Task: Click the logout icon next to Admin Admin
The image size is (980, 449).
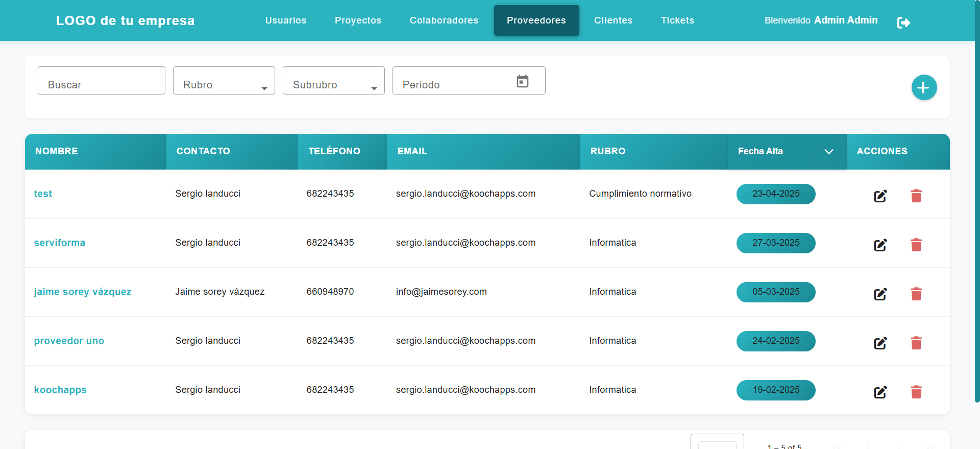Action: tap(903, 22)
